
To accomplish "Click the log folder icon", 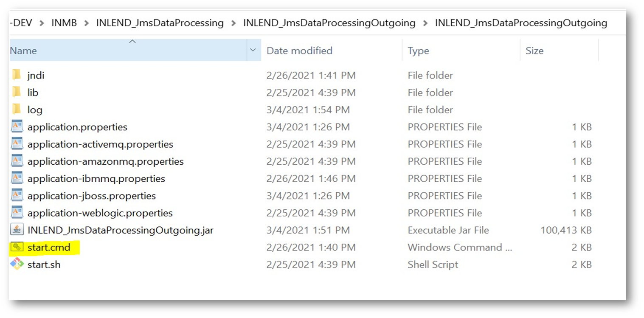I will (x=17, y=110).
